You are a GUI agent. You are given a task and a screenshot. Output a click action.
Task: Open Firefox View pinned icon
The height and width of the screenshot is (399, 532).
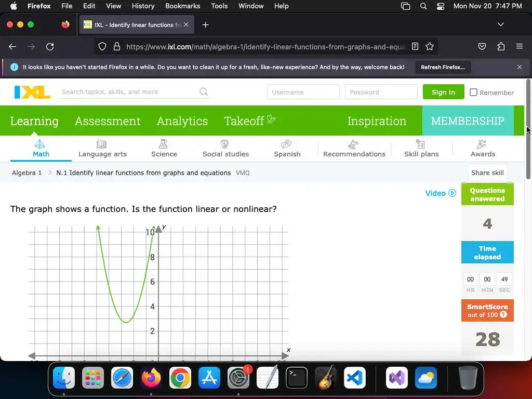click(x=65, y=24)
